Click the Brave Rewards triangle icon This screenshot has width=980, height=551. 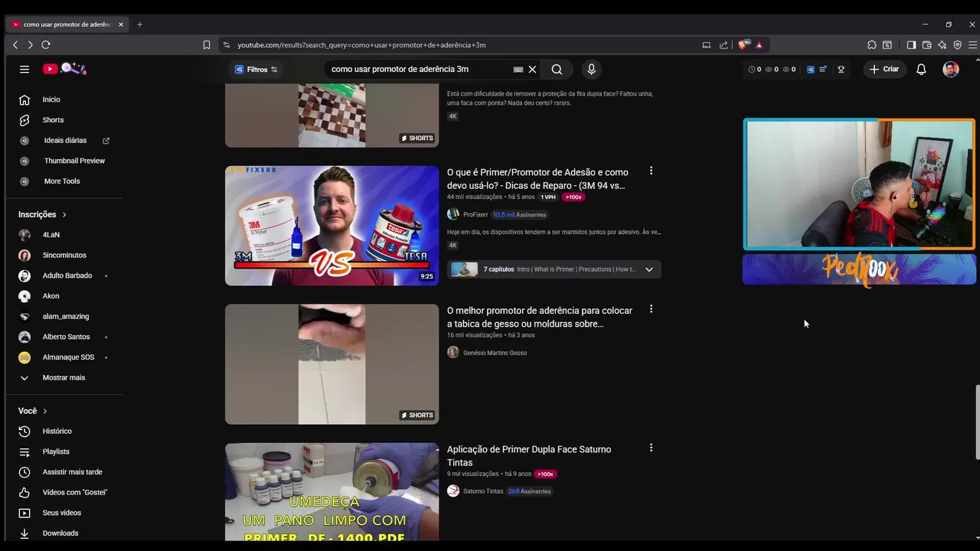click(x=759, y=45)
